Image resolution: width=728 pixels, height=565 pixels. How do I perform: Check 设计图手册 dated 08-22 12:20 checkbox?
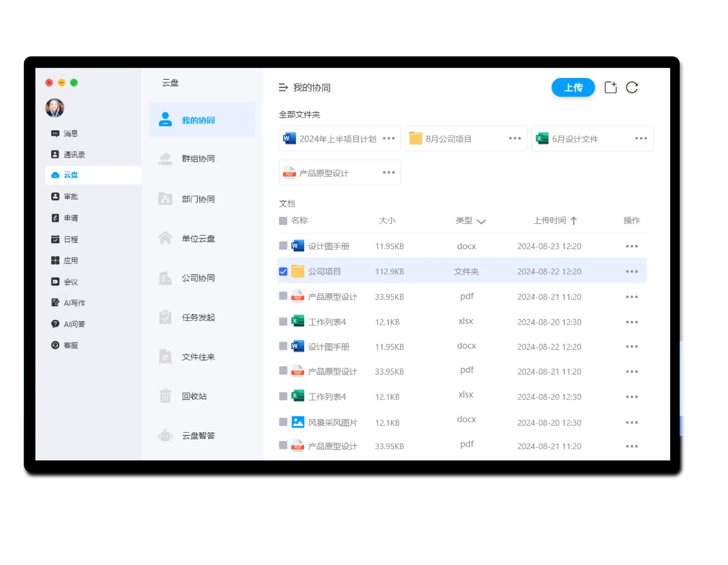[x=283, y=346]
